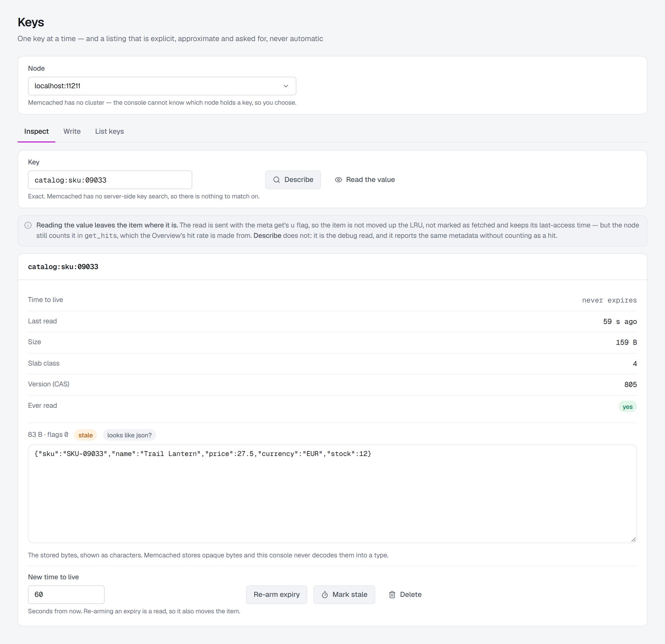
Task: Click the 'looks like json?' badge
Action: tap(129, 435)
